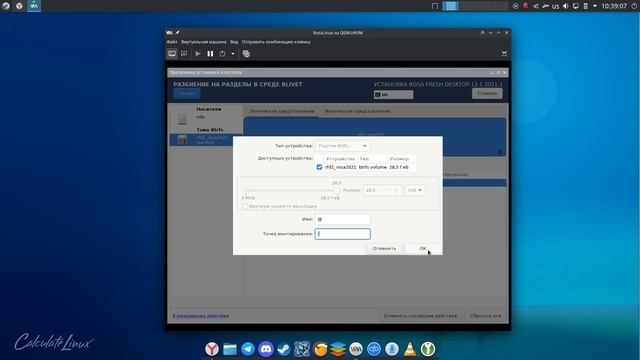
Task: Click the show desktop square icon
Action: point(435,6)
